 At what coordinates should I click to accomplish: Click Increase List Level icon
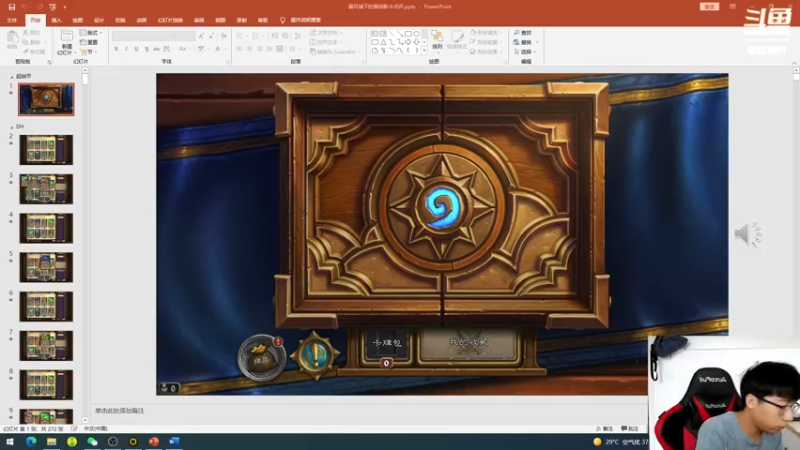285,36
